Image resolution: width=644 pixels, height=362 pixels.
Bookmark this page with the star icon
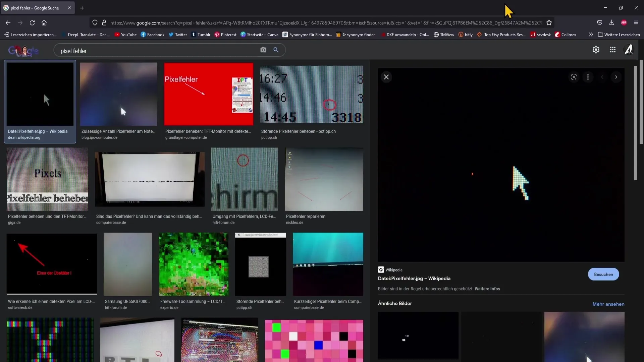click(549, 23)
